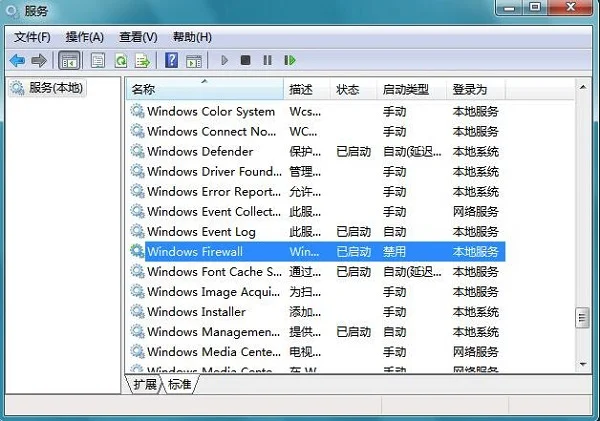Select Windows Connect No... service
Screen dimensions: 600x421
pyautogui.click(x=212, y=131)
